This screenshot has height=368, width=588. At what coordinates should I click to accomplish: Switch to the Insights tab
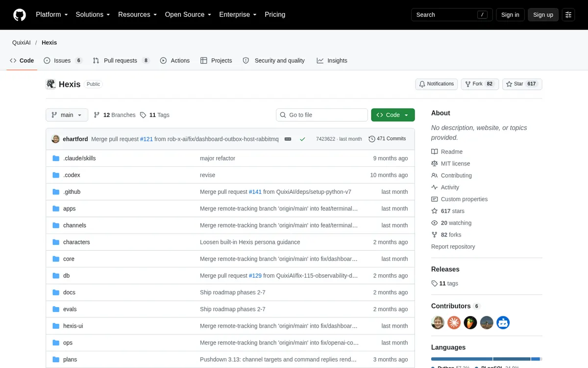point(332,60)
